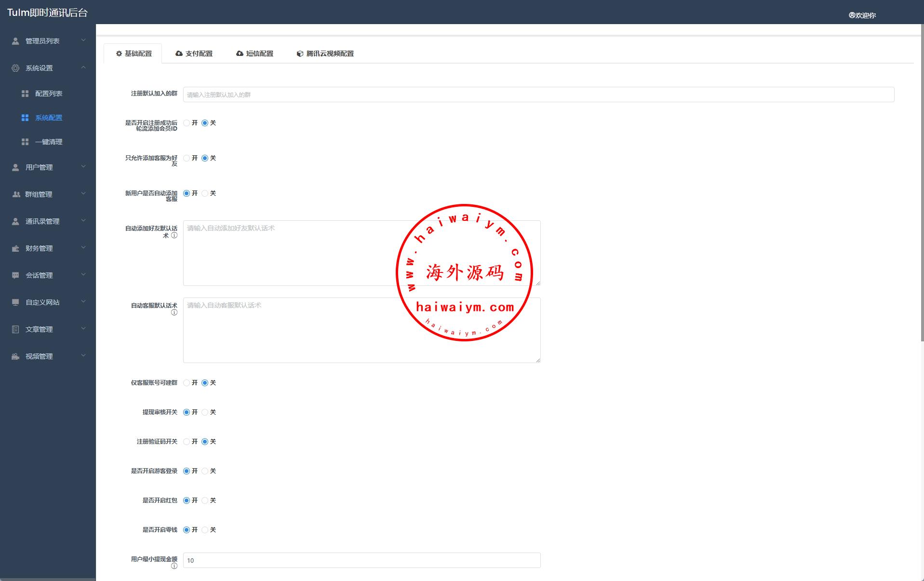
Task: Open the 一键清理 submenu link
Action: point(48,142)
